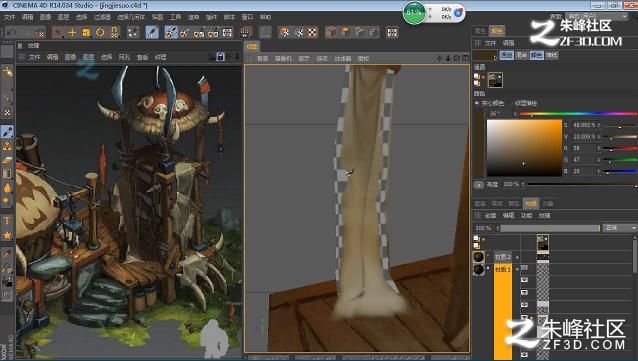Screen dimensions: 638x361
Task: Click the highlighted brush icon in the top toolbar
Action: pos(152,33)
